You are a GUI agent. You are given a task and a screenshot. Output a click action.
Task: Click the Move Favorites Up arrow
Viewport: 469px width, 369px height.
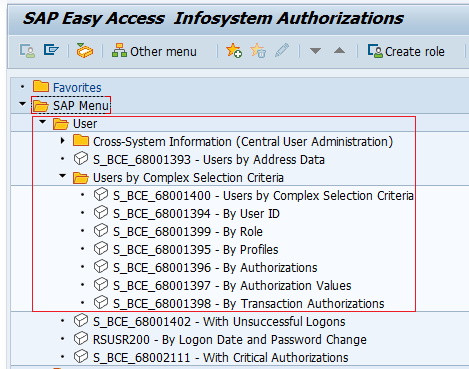[339, 51]
